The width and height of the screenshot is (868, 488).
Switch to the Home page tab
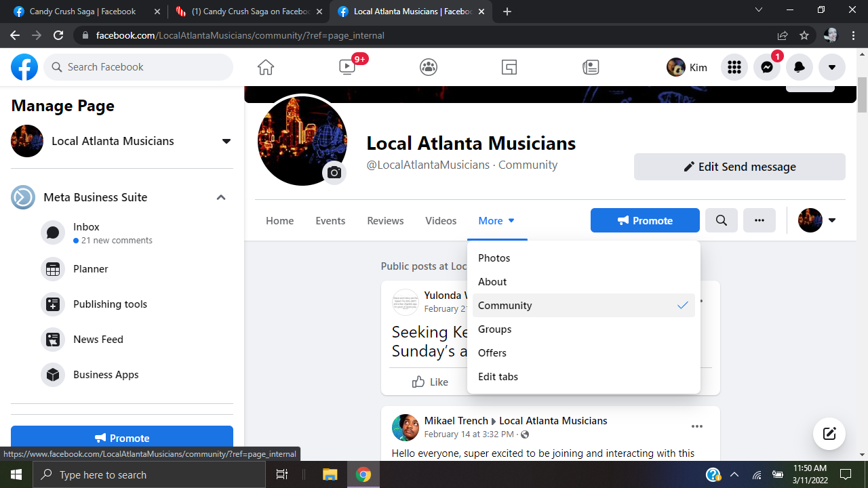coord(280,221)
